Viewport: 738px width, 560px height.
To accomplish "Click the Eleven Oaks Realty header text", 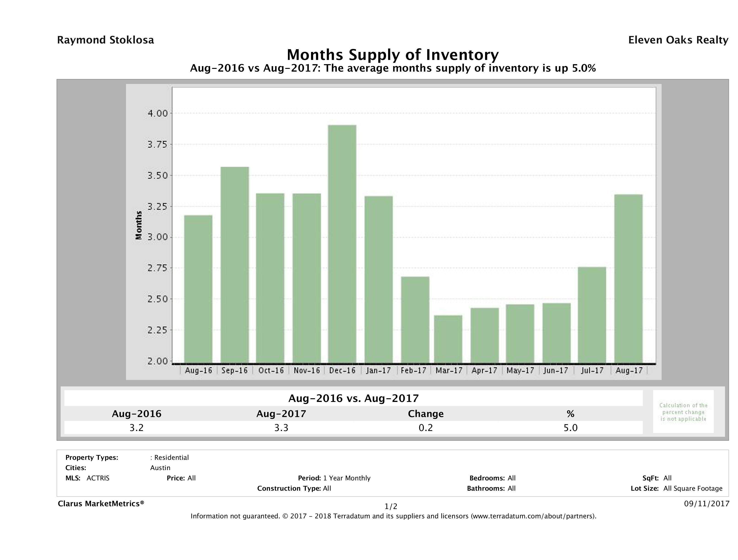I will coord(678,40).
